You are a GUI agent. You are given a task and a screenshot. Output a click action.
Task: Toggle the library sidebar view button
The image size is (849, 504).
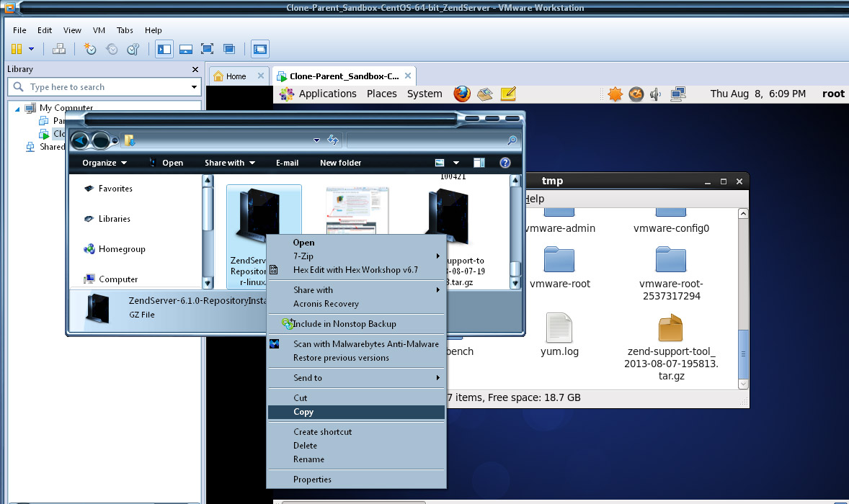click(164, 49)
